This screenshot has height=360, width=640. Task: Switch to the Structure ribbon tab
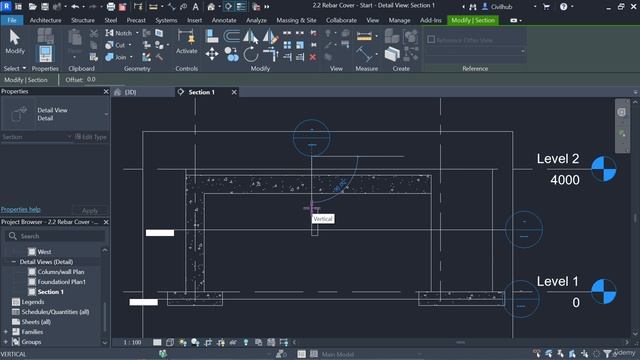(83, 20)
